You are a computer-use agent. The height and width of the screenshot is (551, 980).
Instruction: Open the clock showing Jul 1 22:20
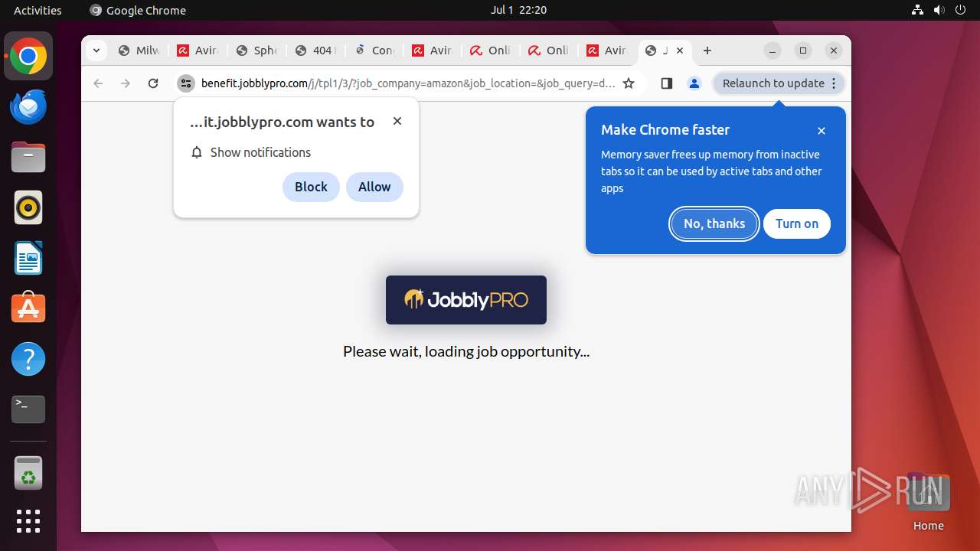point(518,10)
